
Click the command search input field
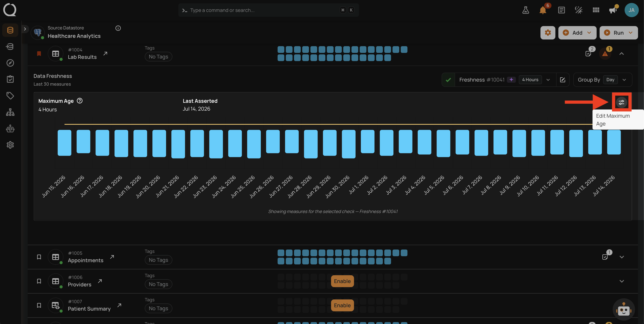pos(268,10)
